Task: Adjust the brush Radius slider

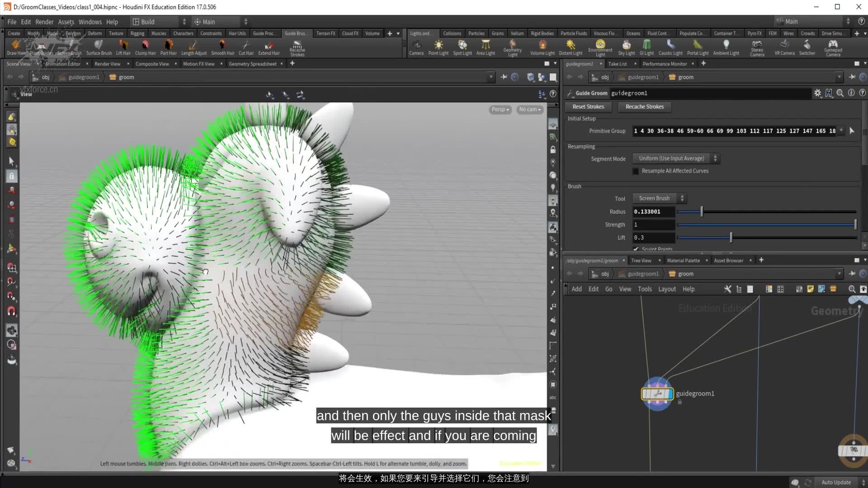Action: pyautogui.click(x=766, y=212)
